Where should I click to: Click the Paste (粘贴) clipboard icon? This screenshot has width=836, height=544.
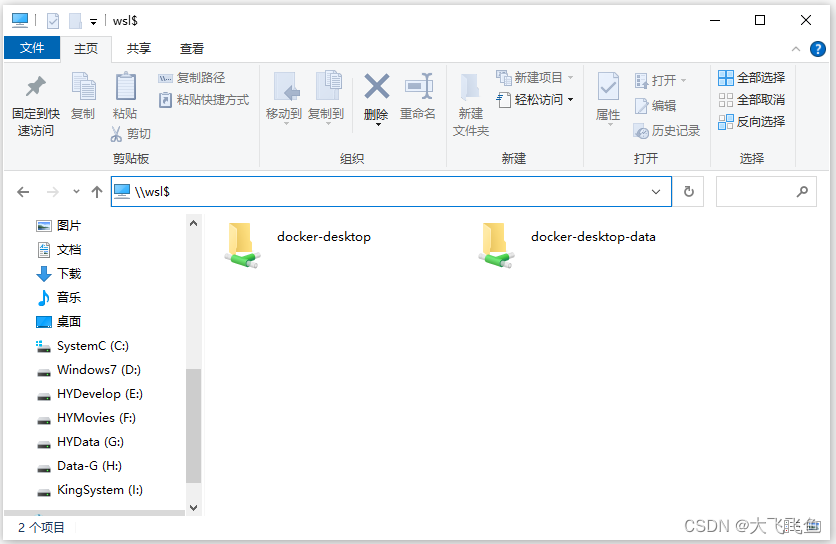(x=125, y=86)
